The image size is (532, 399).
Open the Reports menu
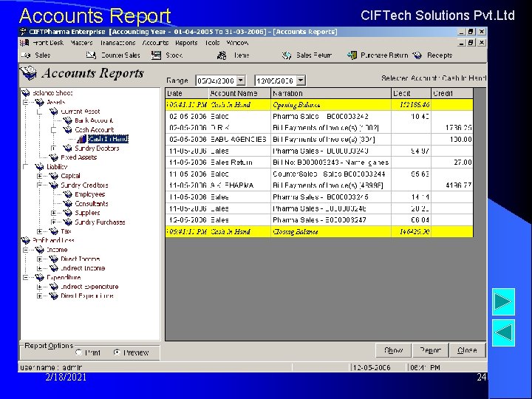point(186,43)
